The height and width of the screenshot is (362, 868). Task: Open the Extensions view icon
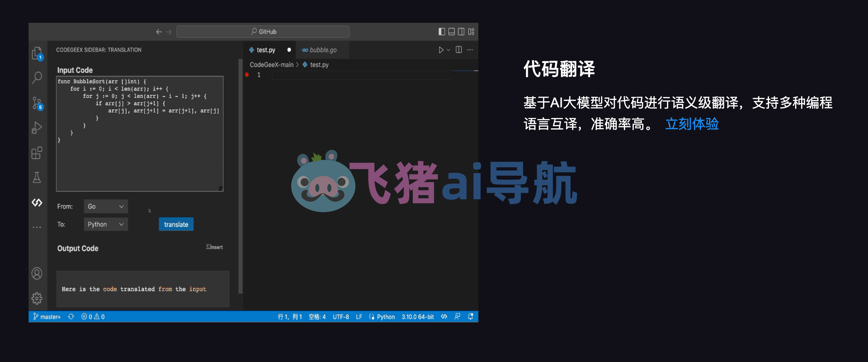click(x=37, y=153)
